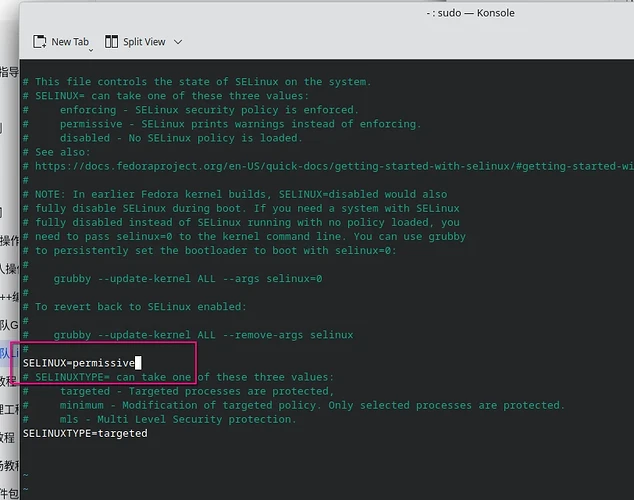Click the Split View icon
Screen dimensions: 634x500
pos(110,42)
